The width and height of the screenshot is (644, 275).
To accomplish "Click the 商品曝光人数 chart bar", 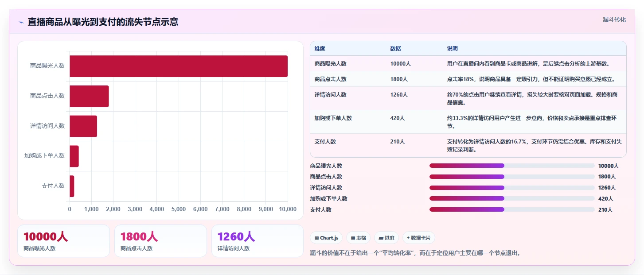I will click(179, 66).
